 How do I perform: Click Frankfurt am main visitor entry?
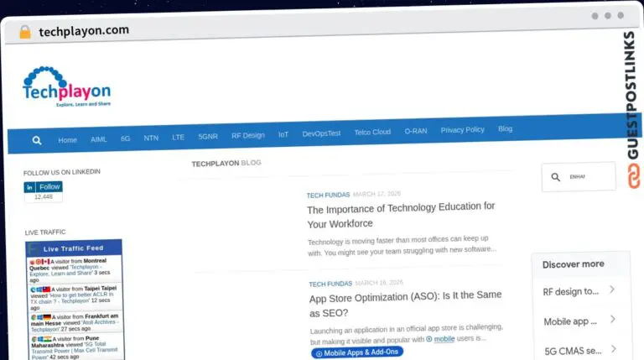75,323
